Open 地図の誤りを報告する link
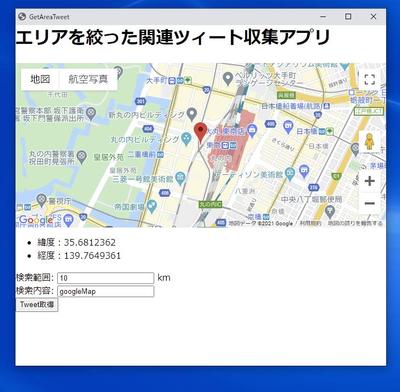 [355, 223]
